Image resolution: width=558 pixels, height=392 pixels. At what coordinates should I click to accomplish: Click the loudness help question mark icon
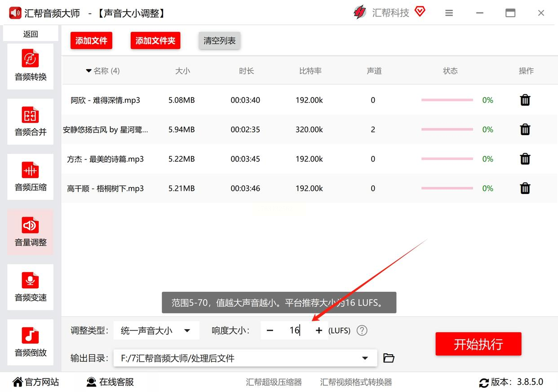pyautogui.click(x=362, y=330)
